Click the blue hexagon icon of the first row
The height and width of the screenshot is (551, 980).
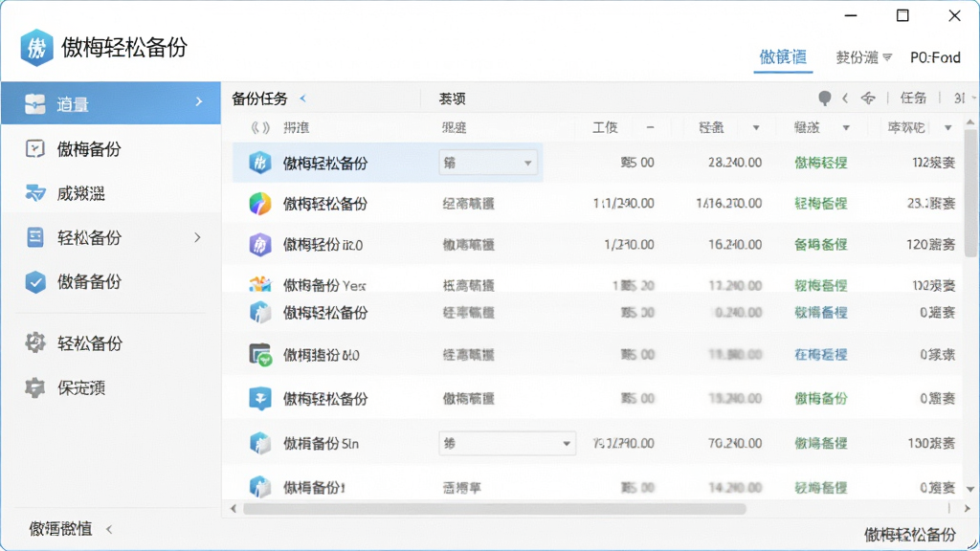[x=260, y=163]
